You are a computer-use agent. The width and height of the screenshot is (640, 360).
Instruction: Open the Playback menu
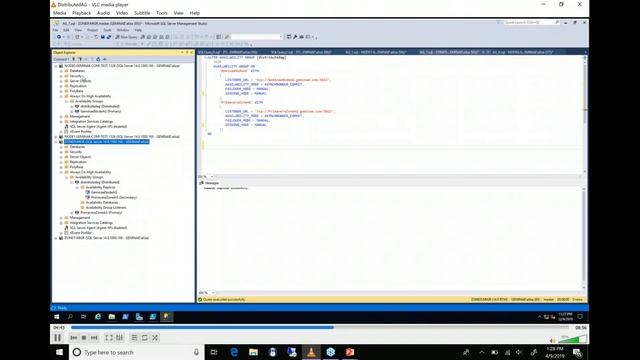pyautogui.click(x=82, y=13)
